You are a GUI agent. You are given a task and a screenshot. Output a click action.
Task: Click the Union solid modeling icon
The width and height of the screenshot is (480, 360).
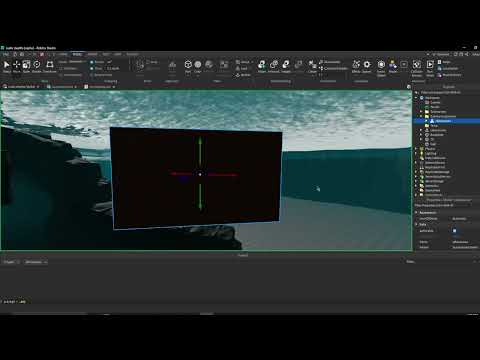click(262, 66)
